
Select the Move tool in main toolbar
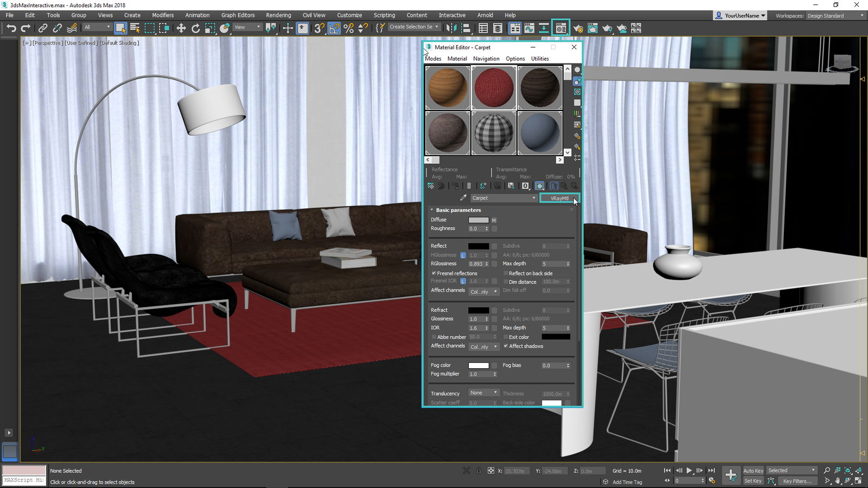[181, 28]
